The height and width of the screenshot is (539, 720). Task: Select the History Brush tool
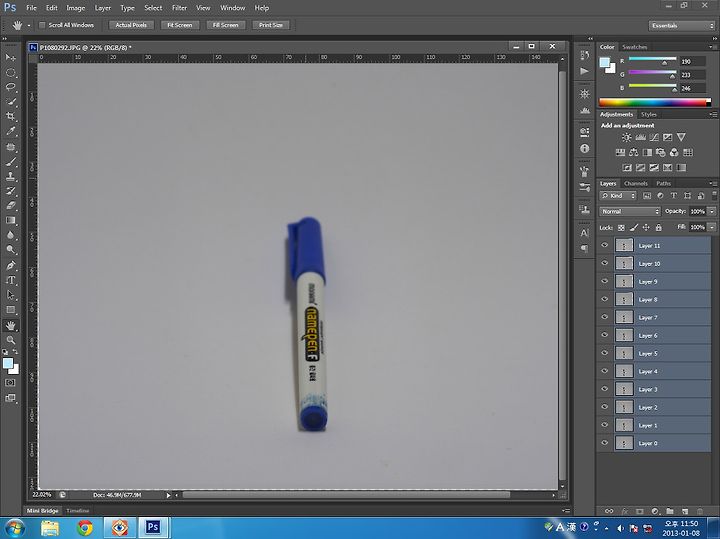pos(10,191)
